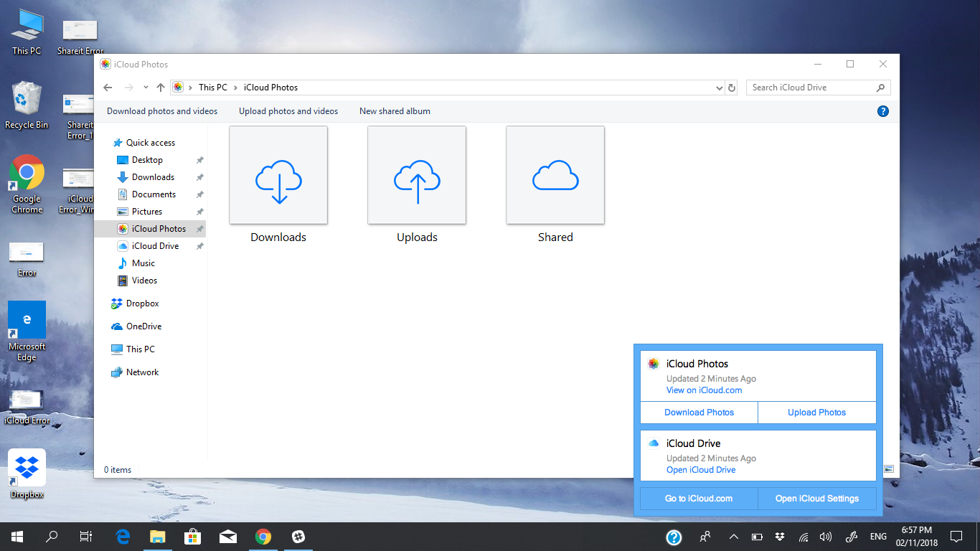Viewport: 980px width, 551px height.
Task: Go up one level with Up arrow
Action: (161, 88)
